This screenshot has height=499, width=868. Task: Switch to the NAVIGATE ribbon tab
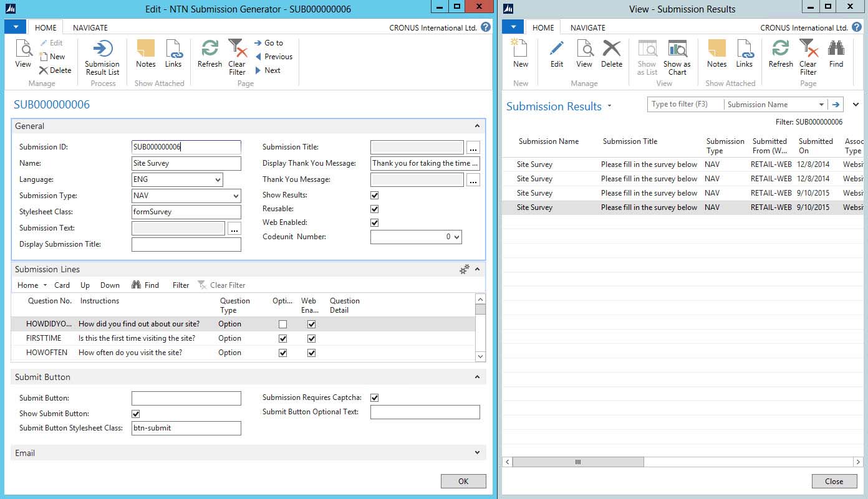(x=90, y=27)
